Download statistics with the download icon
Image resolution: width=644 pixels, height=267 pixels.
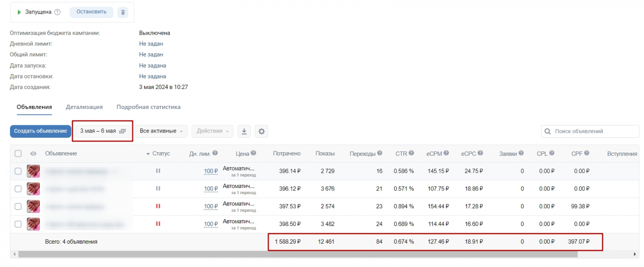244,131
